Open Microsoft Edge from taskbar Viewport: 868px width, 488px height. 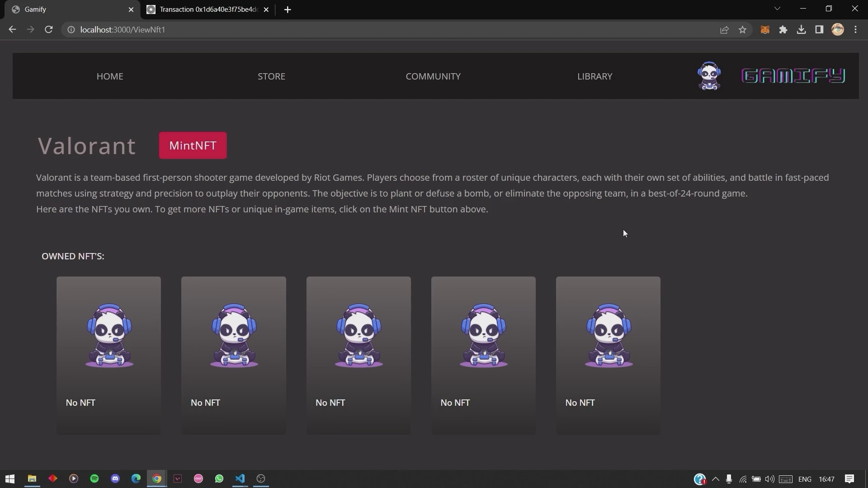point(136,479)
